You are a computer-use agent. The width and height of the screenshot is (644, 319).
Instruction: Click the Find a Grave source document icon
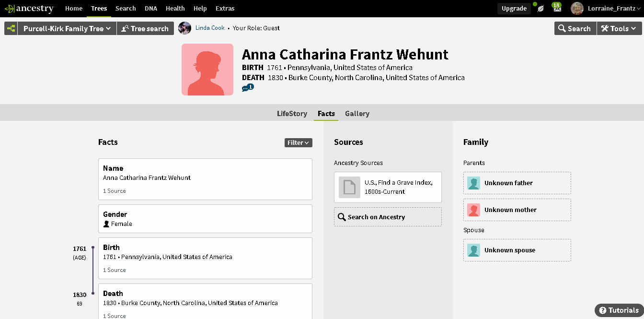[349, 187]
